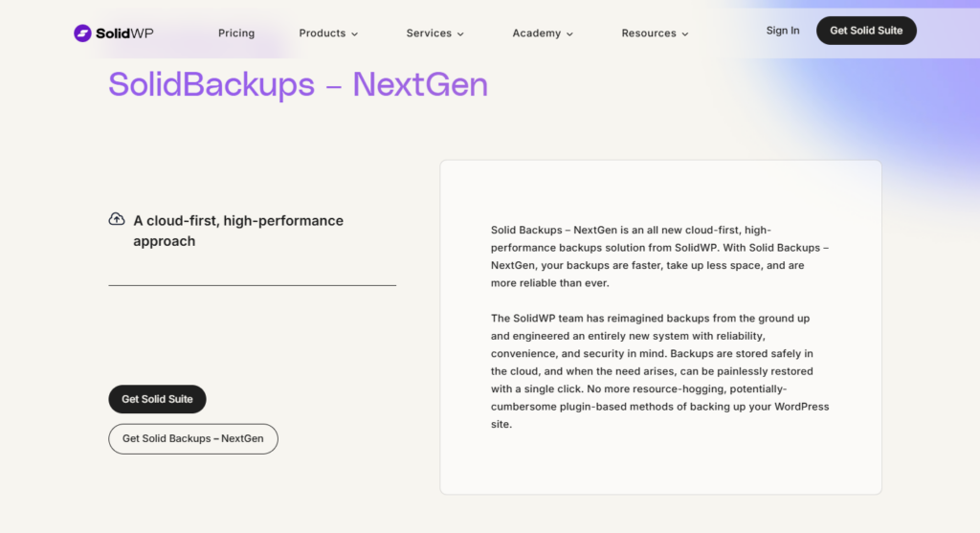Expand the chevron next to Products
This screenshot has height=533, width=980.
tap(355, 34)
